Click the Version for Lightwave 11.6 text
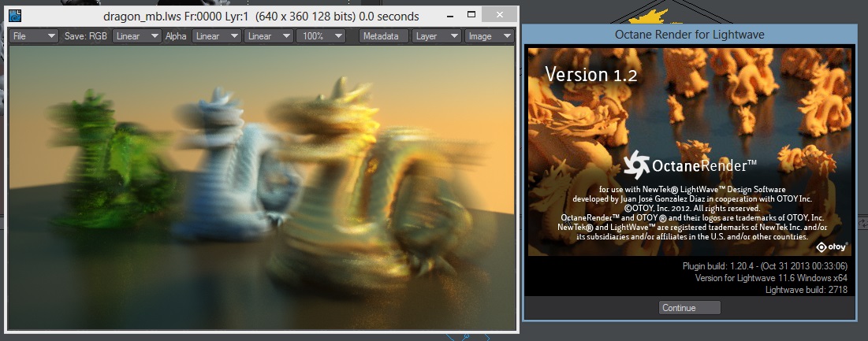The width and height of the screenshot is (868, 341). point(771,278)
